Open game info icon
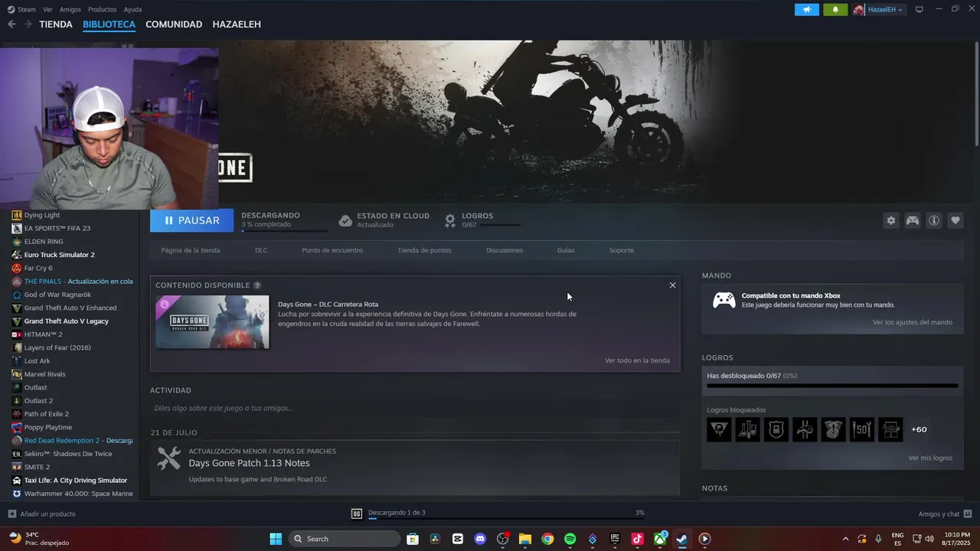 point(934,220)
